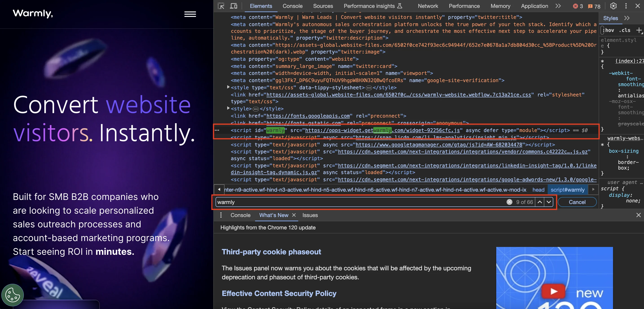
Task: Expand the data-tippy-stylesheet style node
Action: (228, 87)
